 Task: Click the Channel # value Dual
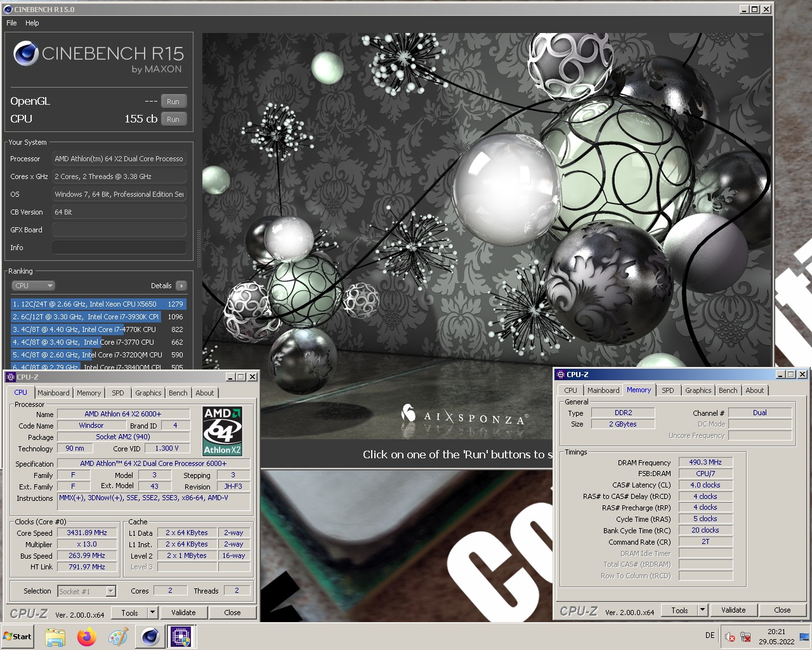760,413
